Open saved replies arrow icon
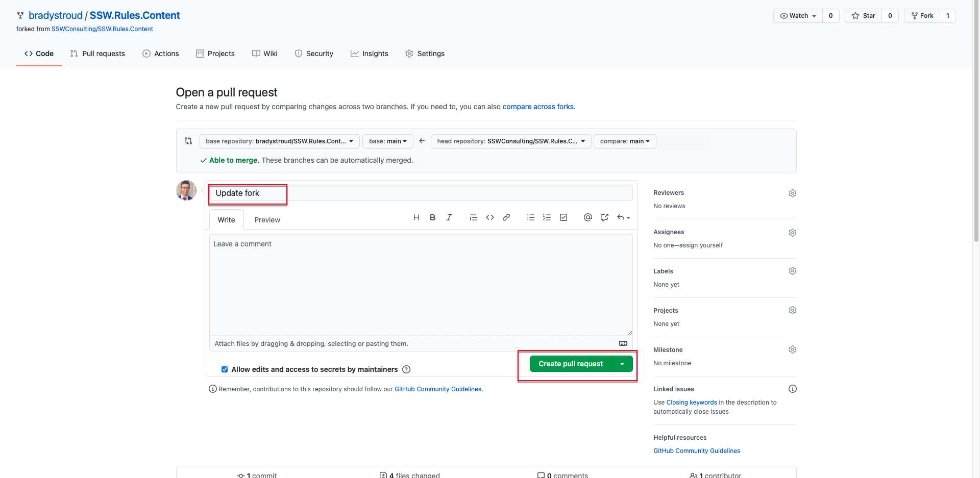The height and width of the screenshot is (478, 980). 623,217
